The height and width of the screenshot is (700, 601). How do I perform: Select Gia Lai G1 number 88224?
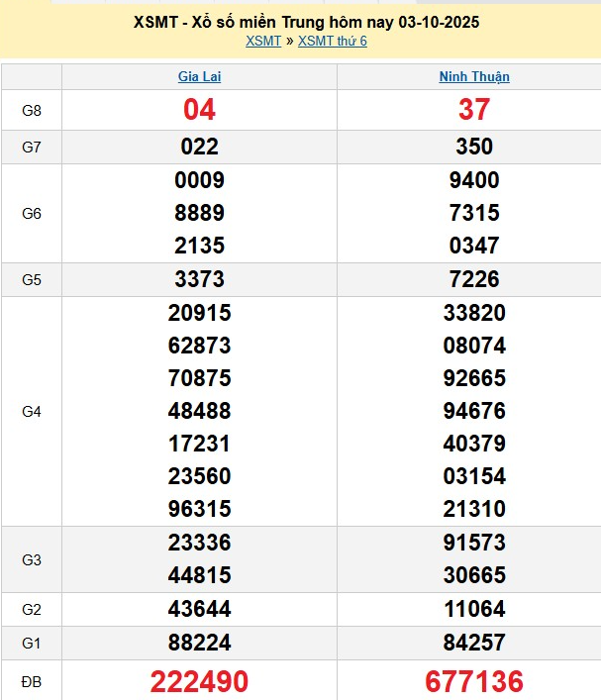tap(199, 644)
